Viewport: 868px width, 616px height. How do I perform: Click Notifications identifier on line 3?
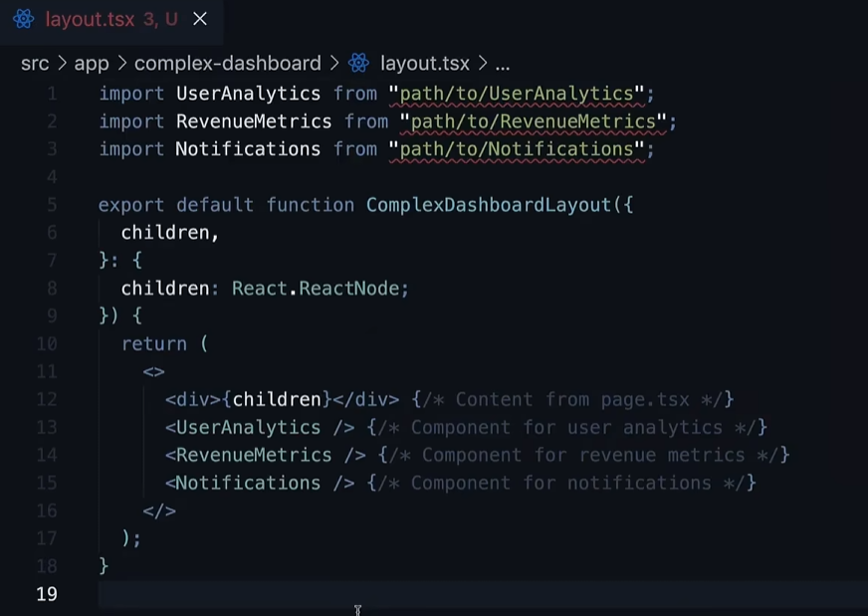click(x=248, y=149)
